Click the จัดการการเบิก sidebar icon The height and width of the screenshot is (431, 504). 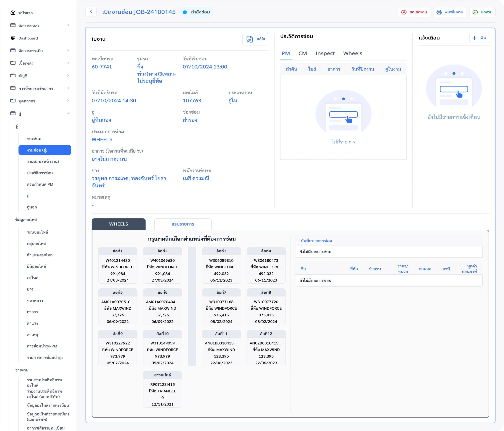(13, 50)
